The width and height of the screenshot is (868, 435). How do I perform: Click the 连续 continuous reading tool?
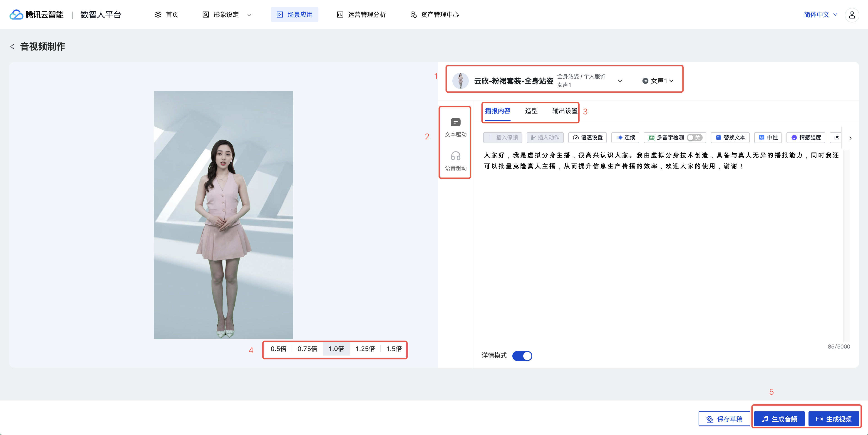625,138
